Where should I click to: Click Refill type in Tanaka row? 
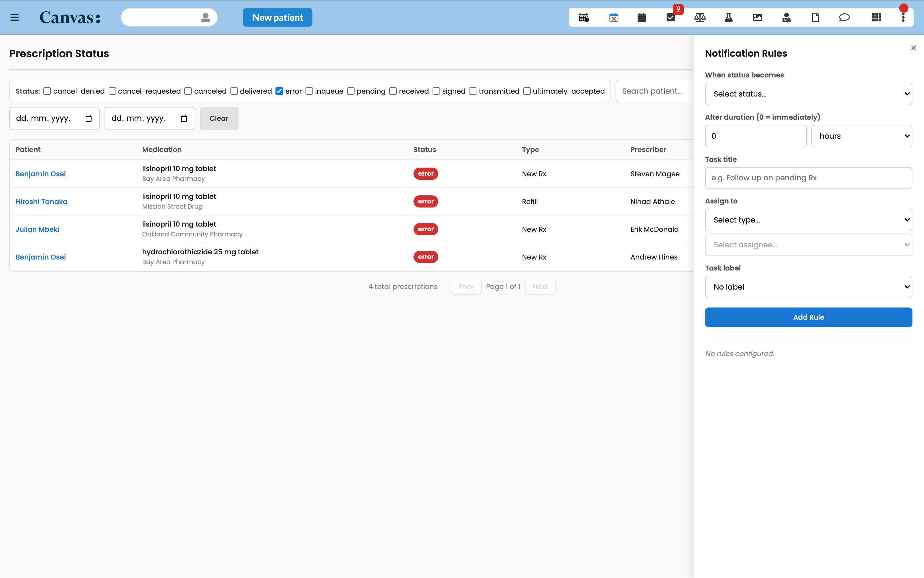[x=530, y=201]
